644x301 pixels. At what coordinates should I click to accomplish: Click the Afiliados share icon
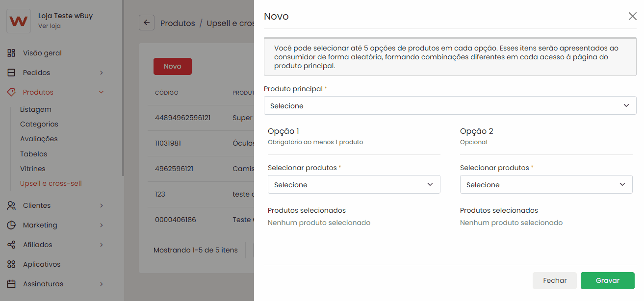pos(11,245)
